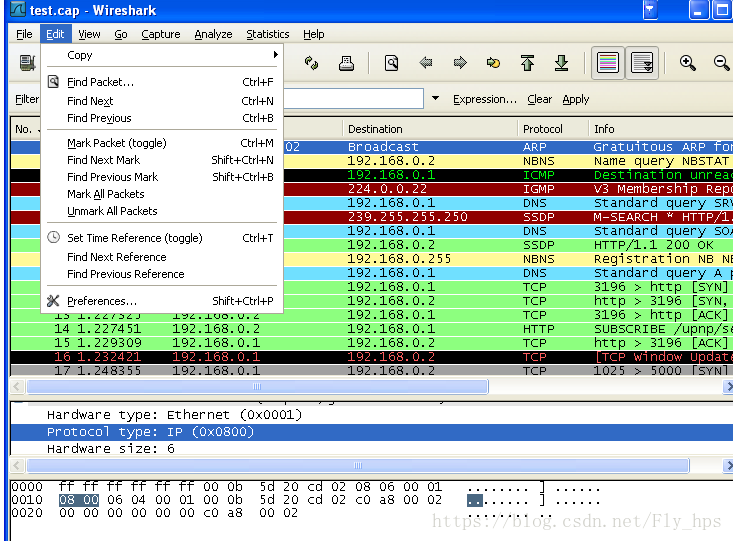Select the IGMP 224.0.0.22 packet row

click(x=508, y=189)
